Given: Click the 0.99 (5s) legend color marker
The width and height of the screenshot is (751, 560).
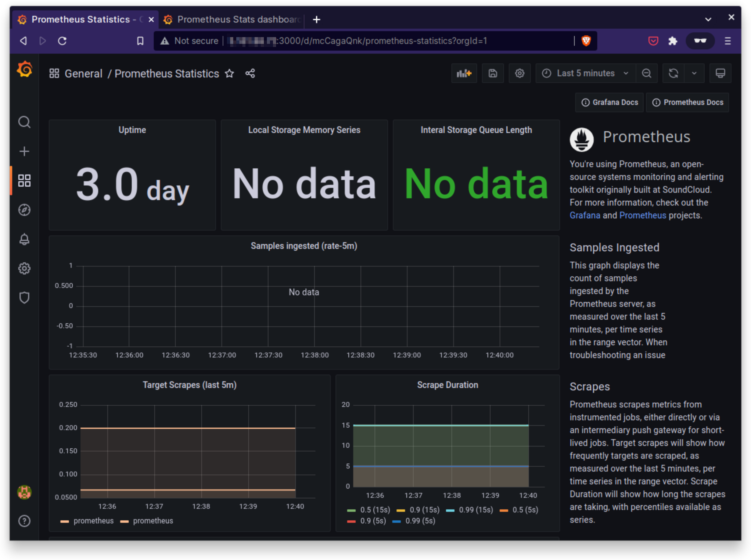Looking at the screenshot, I should pos(396,521).
